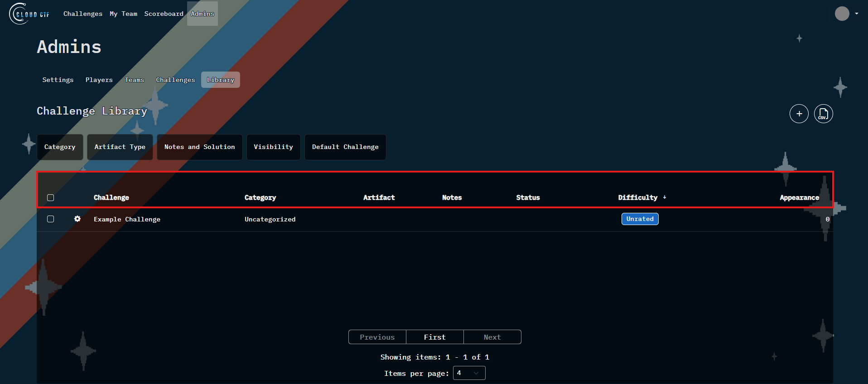The image size is (868, 384).
Task: Click the Next page button
Action: coord(492,337)
